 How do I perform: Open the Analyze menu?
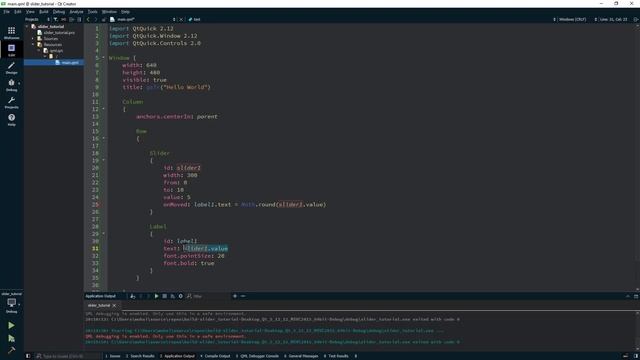(76, 12)
